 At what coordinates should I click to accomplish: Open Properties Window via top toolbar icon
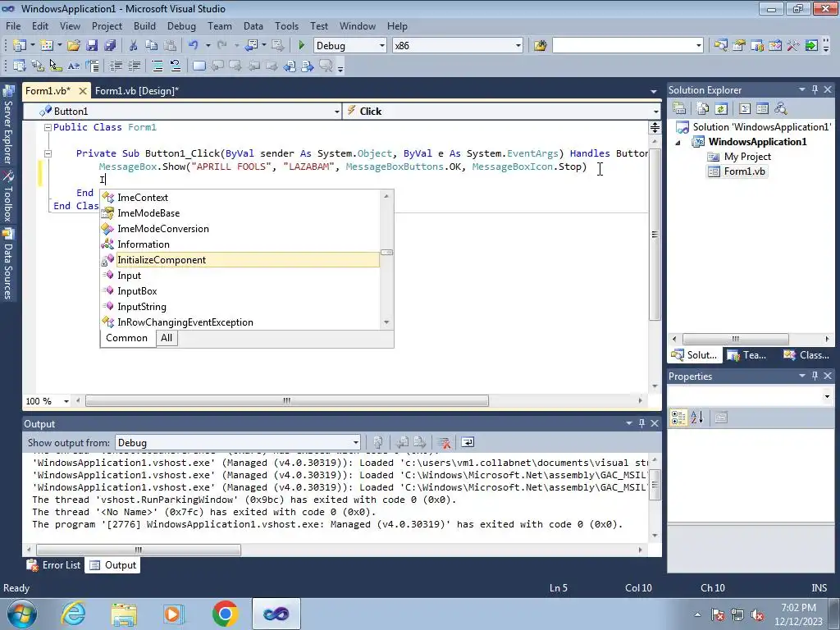[x=739, y=46]
